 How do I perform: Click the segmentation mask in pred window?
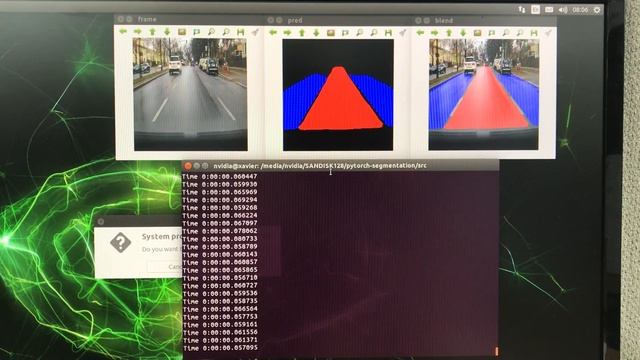tap(338, 95)
